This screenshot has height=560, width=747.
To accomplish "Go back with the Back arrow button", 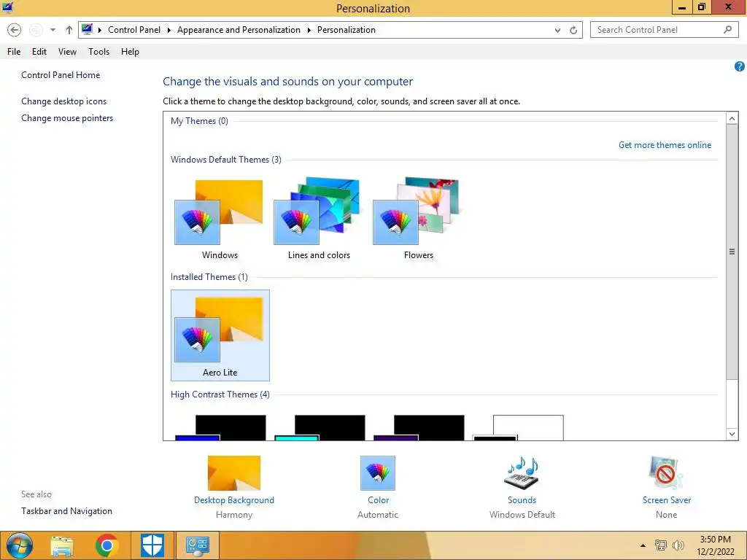I will [15, 30].
